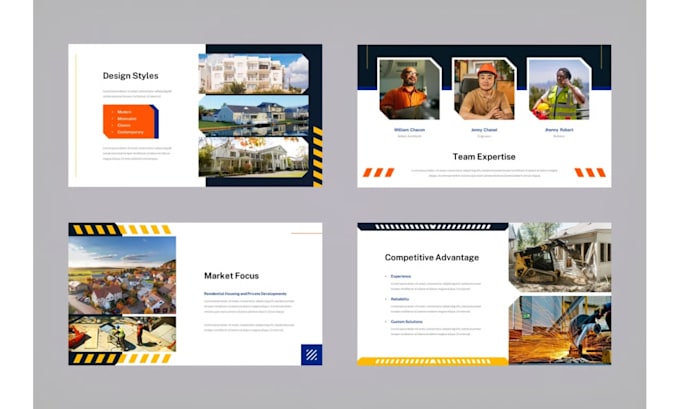The height and width of the screenshot is (409, 680).
Task: Click the name under the safety vest portrait
Action: pos(559,130)
